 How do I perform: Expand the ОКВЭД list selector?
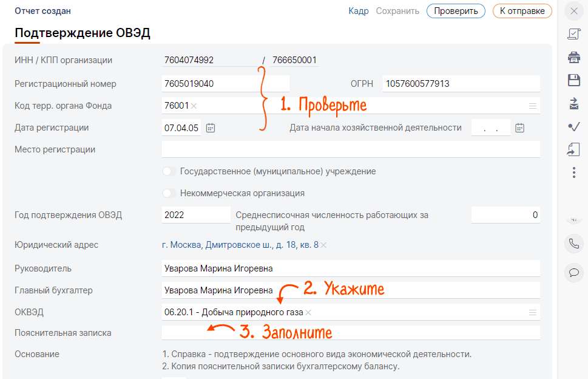532,312
